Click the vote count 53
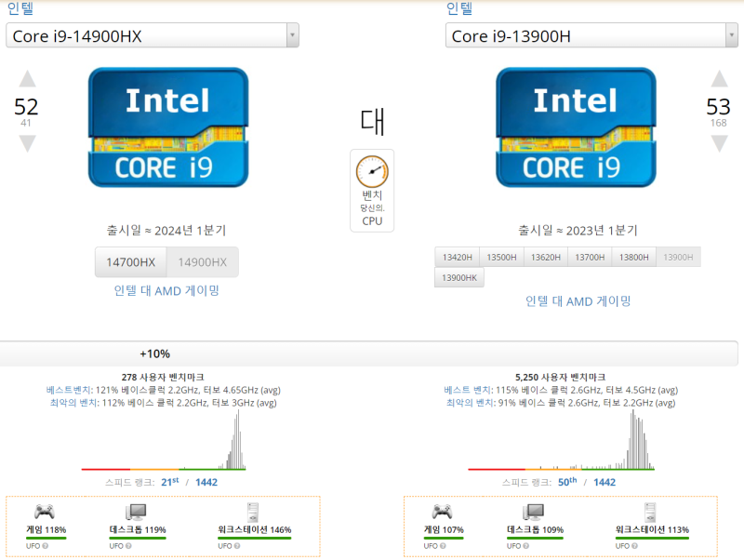The image size is (744, 560). coord(718,107)
